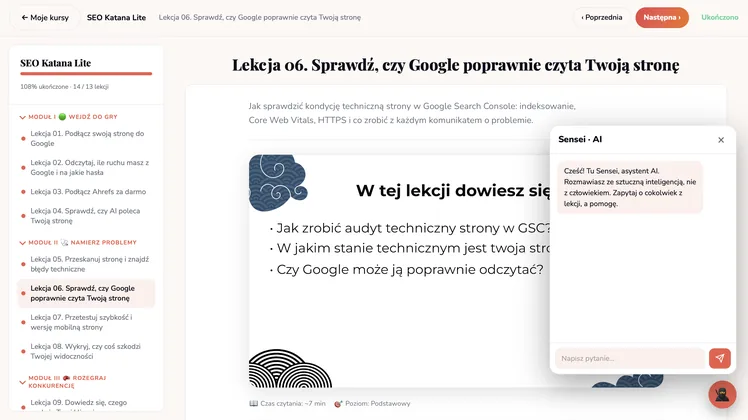Image resolution: width=748 pixels, height=420 pixels.
Task: Open Lekcja 08. Wykryj, czy coś szkodzi
Action: click(86, 351)
